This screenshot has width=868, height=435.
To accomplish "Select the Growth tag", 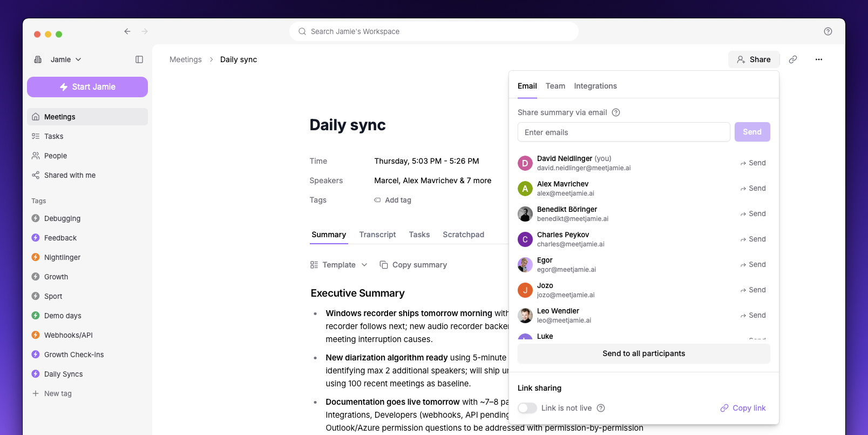I will click(87, 277).
